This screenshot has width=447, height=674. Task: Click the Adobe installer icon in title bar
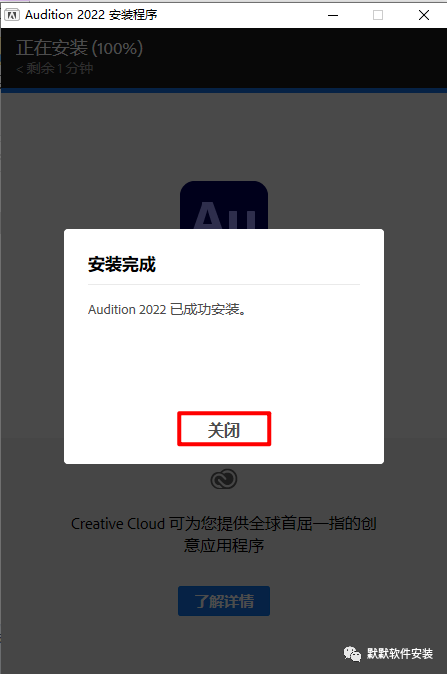pos(12,15)
